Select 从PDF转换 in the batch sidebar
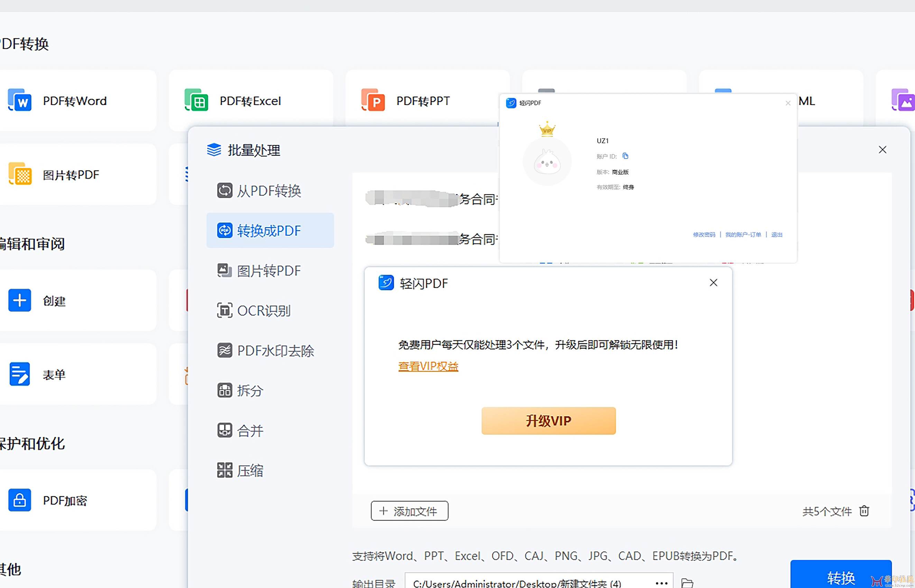The width and height of the screenshot is (915, 588). [x=269, y=191]
